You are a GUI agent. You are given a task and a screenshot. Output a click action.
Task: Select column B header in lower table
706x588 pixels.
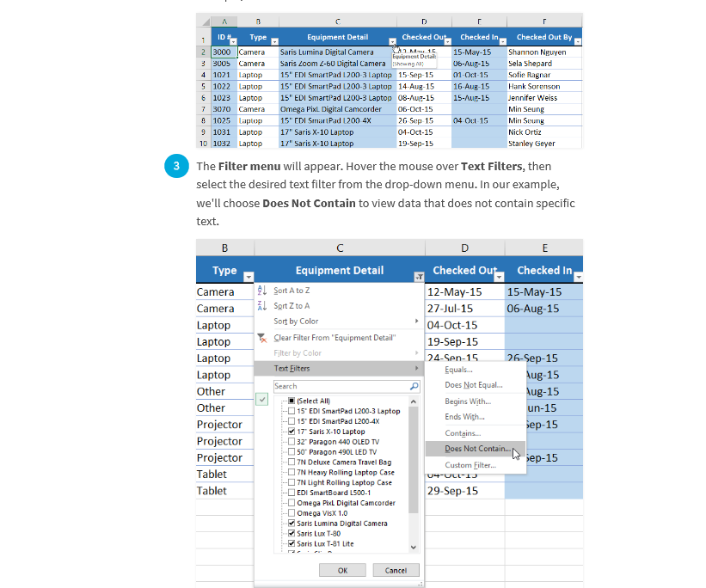tap(224, 248)
